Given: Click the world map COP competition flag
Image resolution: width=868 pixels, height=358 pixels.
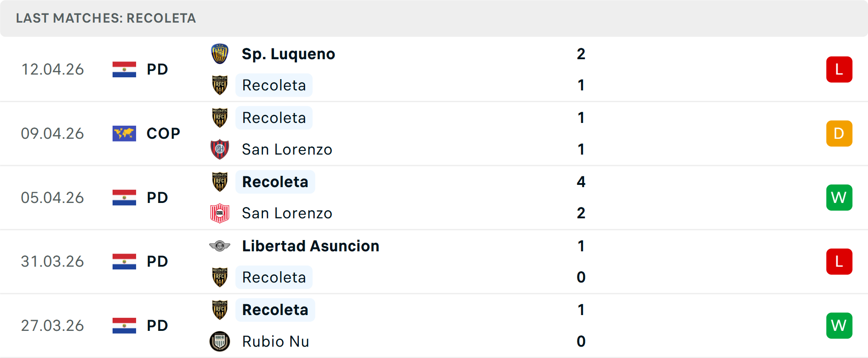Looking at the screenshot, I should pos(124,133).
